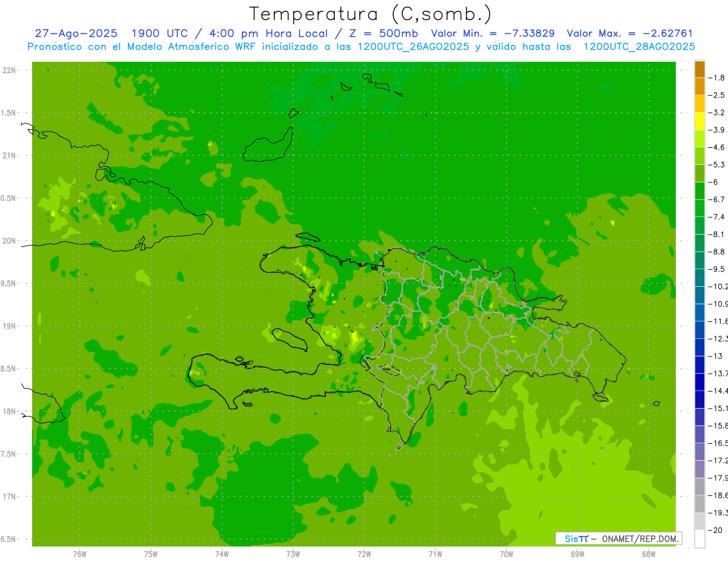Click the yellow colorbar segment between -3.2 and -3.9
The width and height of the screenshot is (728, 562).
tap(699, 121)
